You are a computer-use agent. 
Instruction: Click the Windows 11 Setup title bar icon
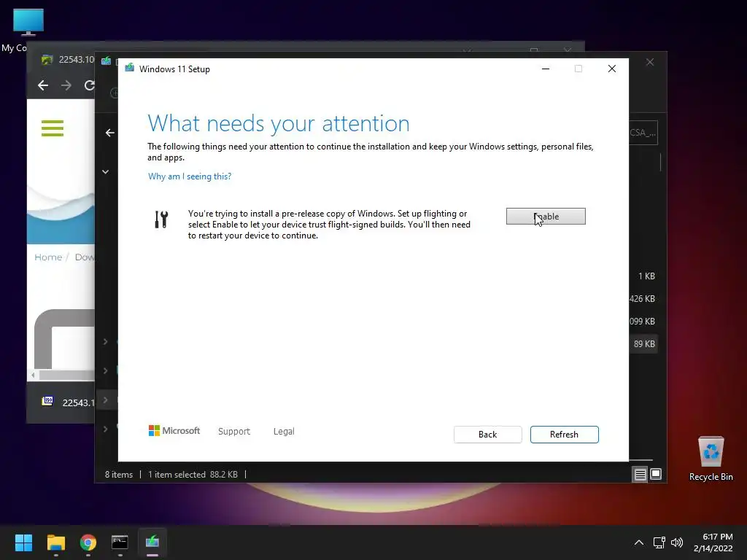pos(129,68)
